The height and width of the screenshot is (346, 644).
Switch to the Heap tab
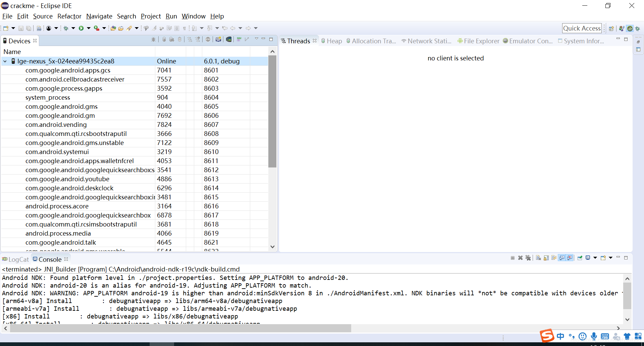[x=332, y=41]
